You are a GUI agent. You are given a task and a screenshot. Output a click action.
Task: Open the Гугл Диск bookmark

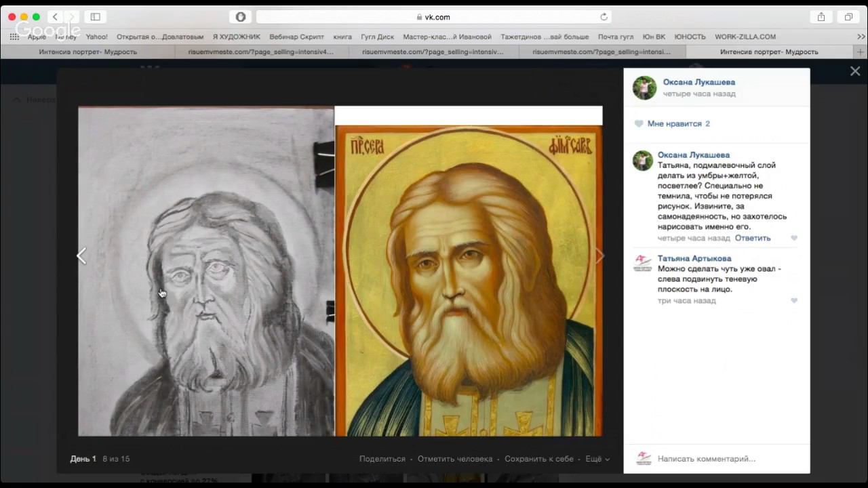point(377,37)
